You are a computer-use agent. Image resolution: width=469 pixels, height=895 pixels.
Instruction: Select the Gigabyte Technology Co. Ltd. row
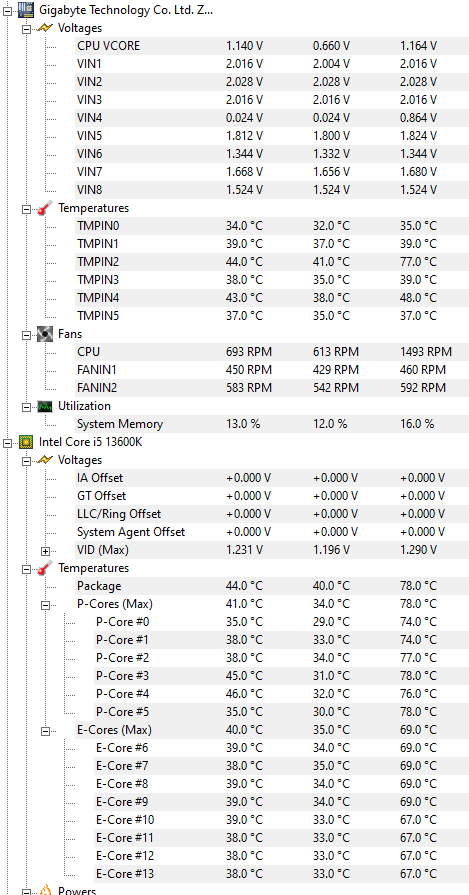(127, 10)
